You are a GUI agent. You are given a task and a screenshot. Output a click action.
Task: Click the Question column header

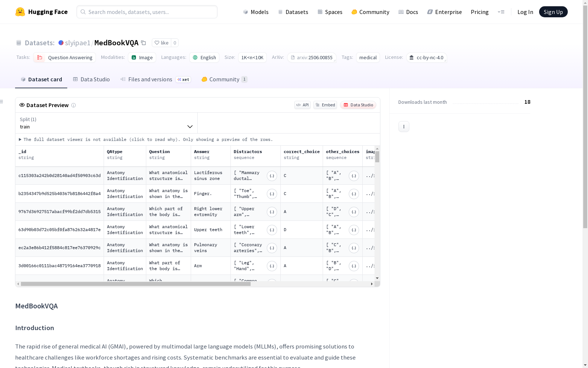168,156
